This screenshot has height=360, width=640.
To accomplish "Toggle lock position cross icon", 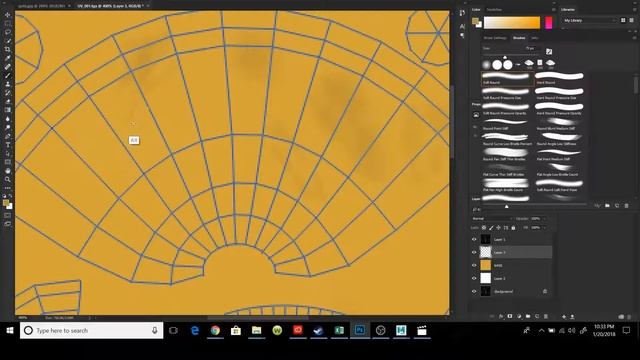I will [x=498, y=228].
